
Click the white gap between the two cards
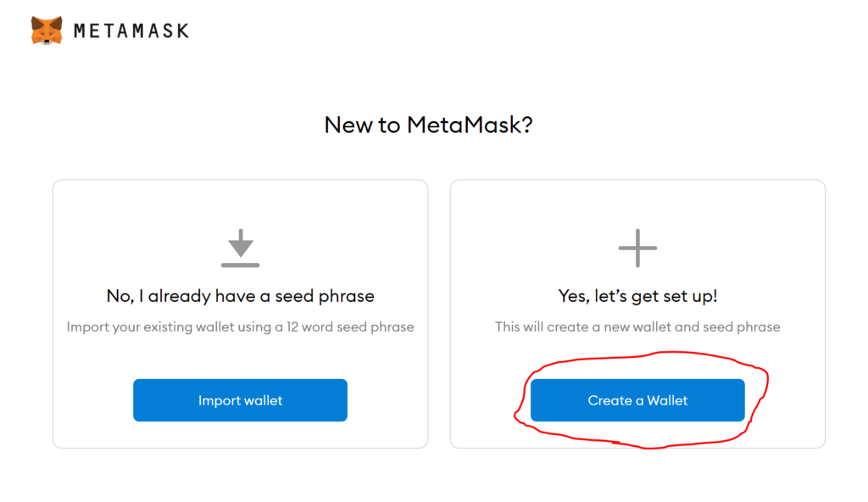439,314
